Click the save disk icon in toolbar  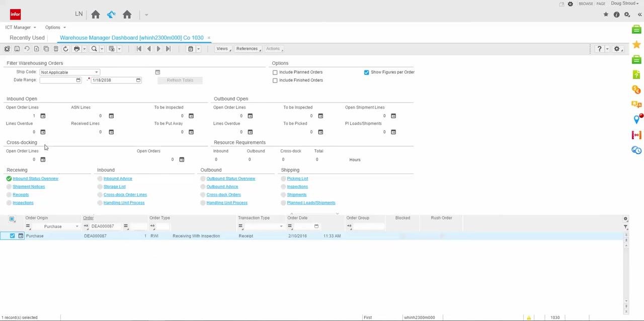click(x=17, y=49)
